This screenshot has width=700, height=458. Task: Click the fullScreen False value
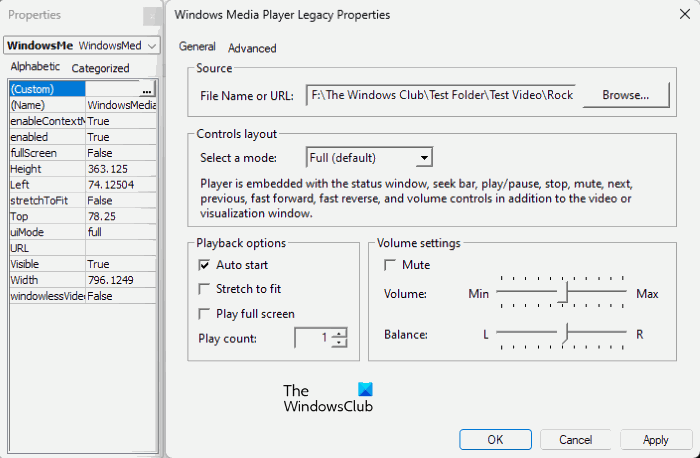tap(121, 153)
